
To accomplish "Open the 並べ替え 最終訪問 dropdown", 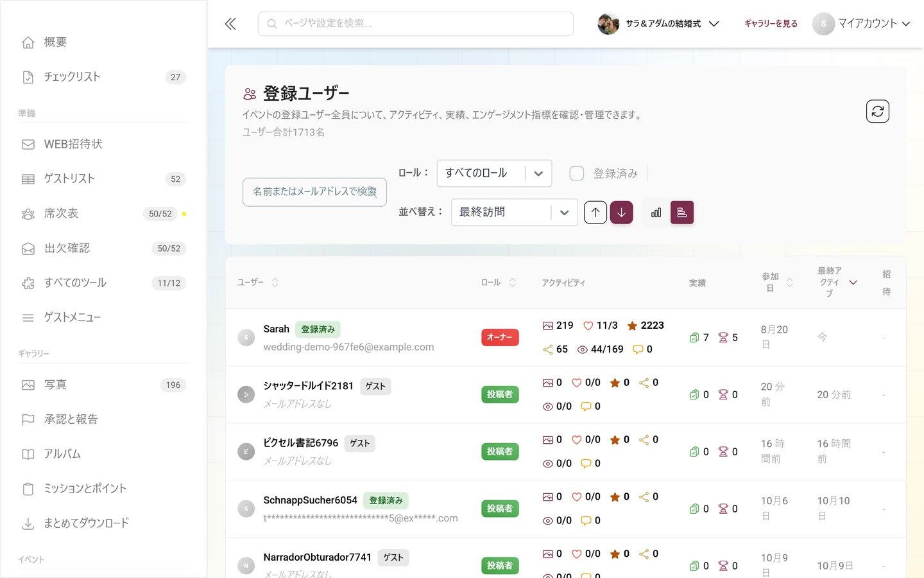I will pyautogui.click(x=515, y=213).
